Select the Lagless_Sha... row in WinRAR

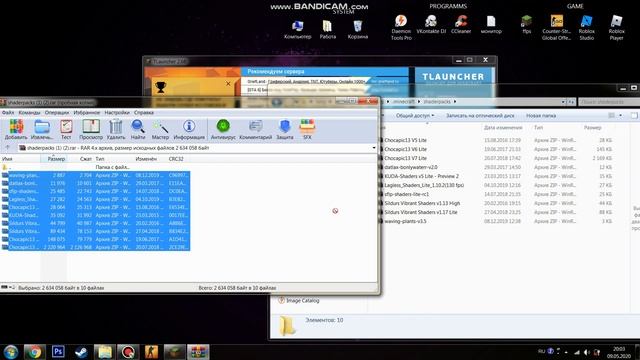95,199
